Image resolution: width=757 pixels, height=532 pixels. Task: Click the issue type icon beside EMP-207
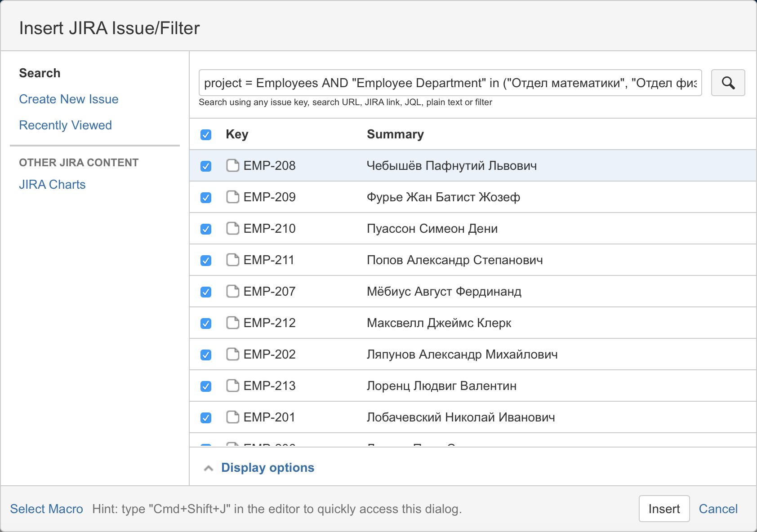(x=232, y=292)
